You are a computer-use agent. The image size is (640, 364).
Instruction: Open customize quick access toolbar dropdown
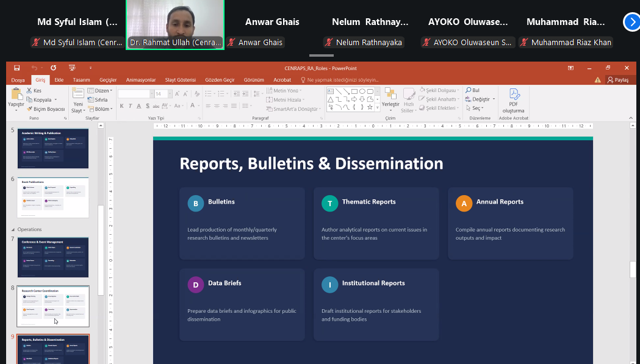91,68
